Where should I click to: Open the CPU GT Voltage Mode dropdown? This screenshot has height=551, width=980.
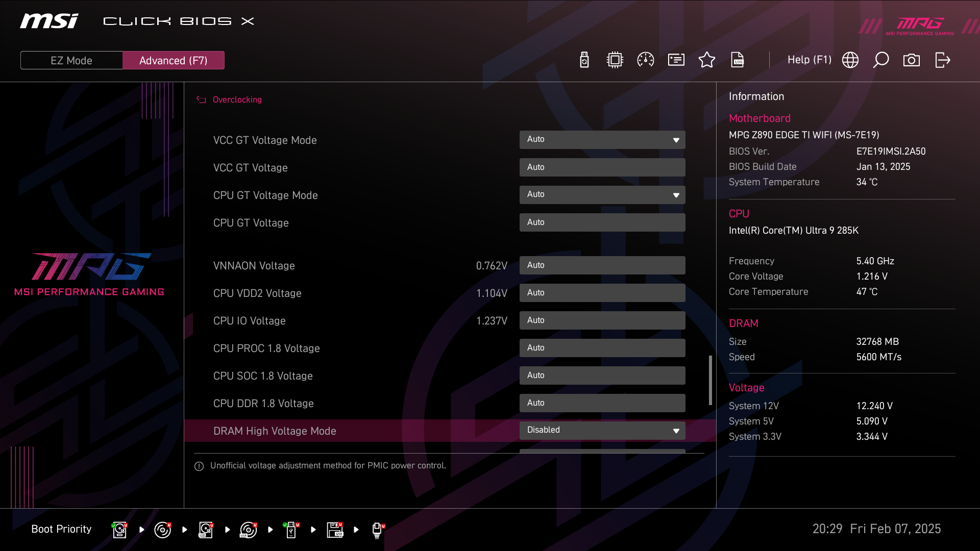click(x=602, y=195)
